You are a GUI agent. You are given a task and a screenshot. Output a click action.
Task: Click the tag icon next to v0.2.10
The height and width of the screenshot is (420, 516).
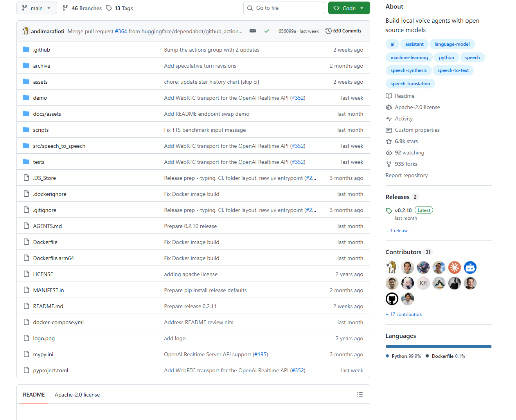pos(389,211)
